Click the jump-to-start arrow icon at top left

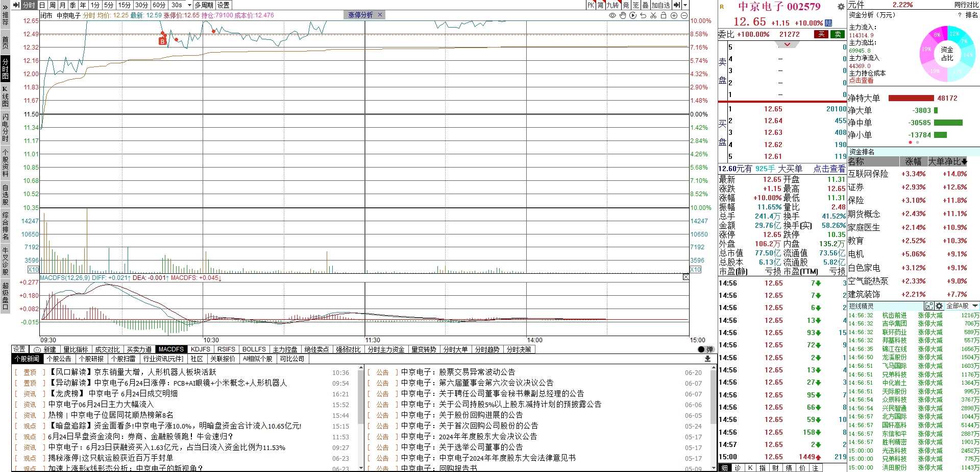click(x=16, y=5)
